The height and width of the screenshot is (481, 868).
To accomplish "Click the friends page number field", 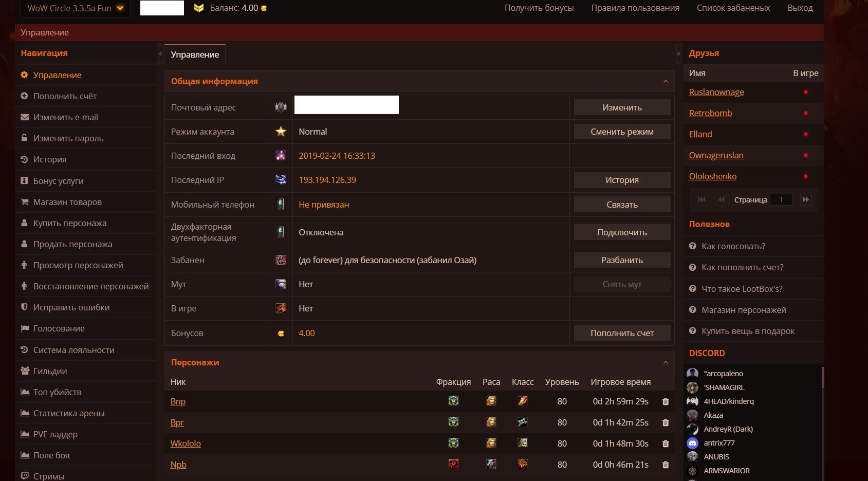I will (x=781, y=199).
